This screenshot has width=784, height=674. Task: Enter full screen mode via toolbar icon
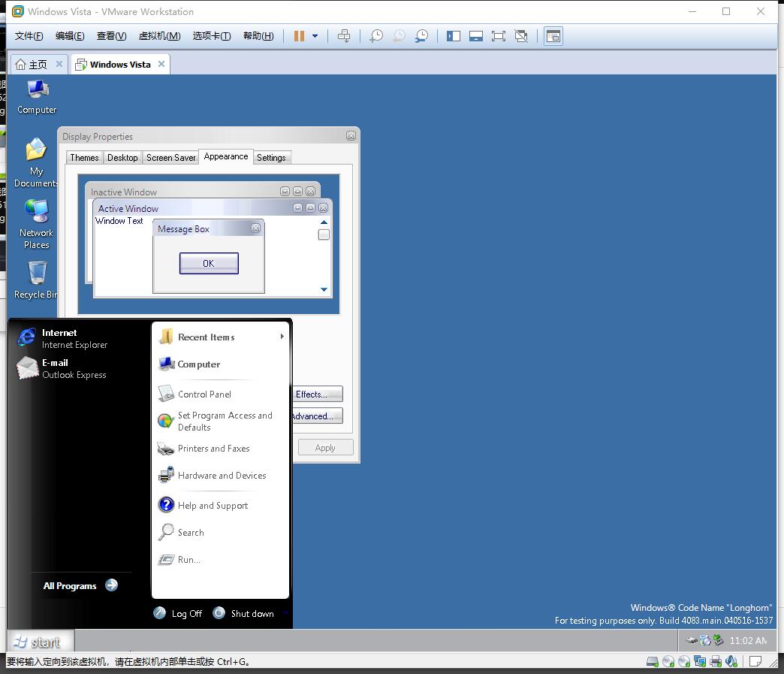point(499,36)
